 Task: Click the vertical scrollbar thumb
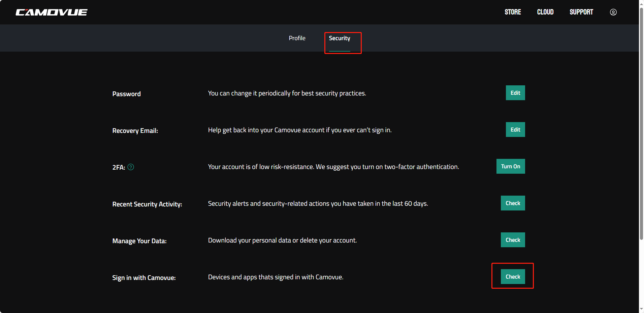tap(641, 121)
